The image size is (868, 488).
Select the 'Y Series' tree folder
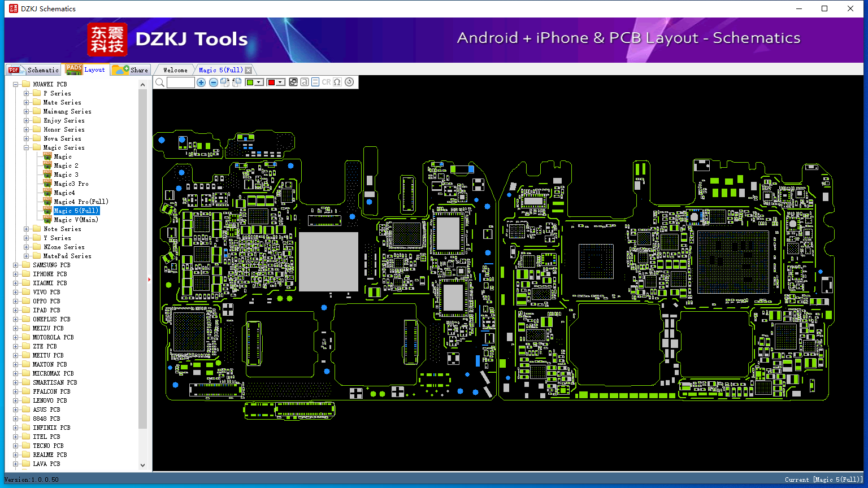57,238
